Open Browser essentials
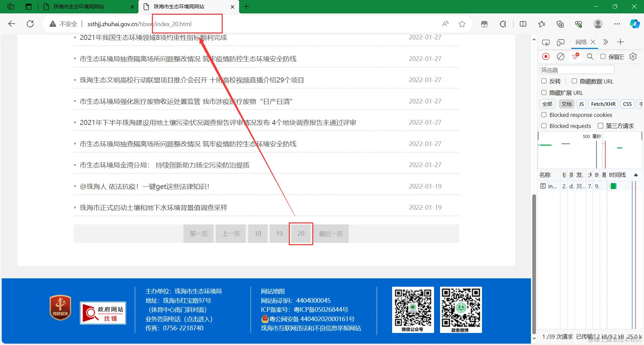The width and height of the screenshot is (644, 345). 579,24
